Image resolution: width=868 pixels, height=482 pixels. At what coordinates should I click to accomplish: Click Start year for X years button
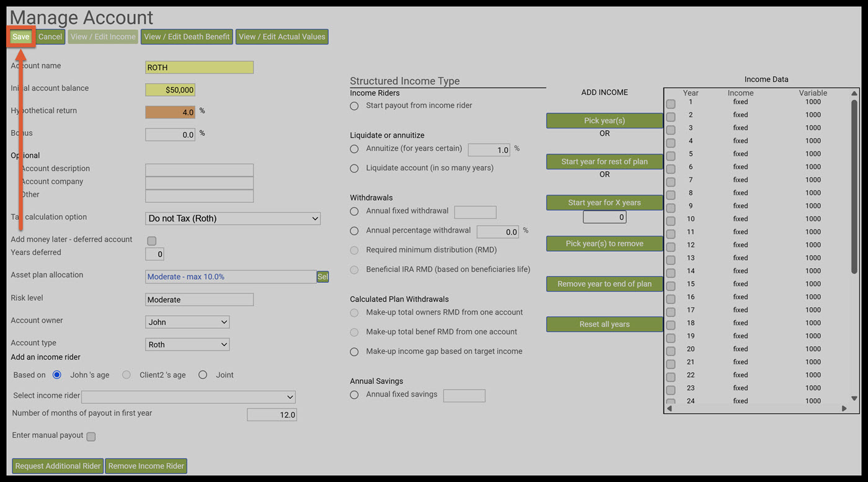point(604,203)
